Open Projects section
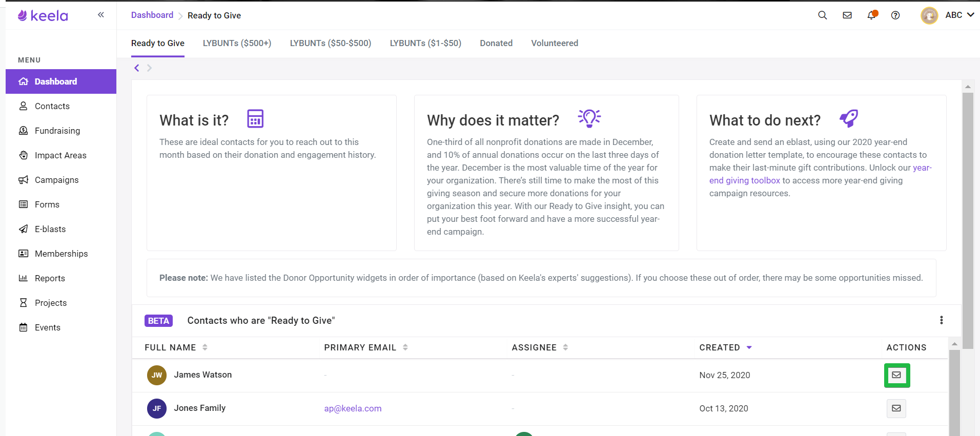Viewport: 980px width, 436px height. click(61, 303)
